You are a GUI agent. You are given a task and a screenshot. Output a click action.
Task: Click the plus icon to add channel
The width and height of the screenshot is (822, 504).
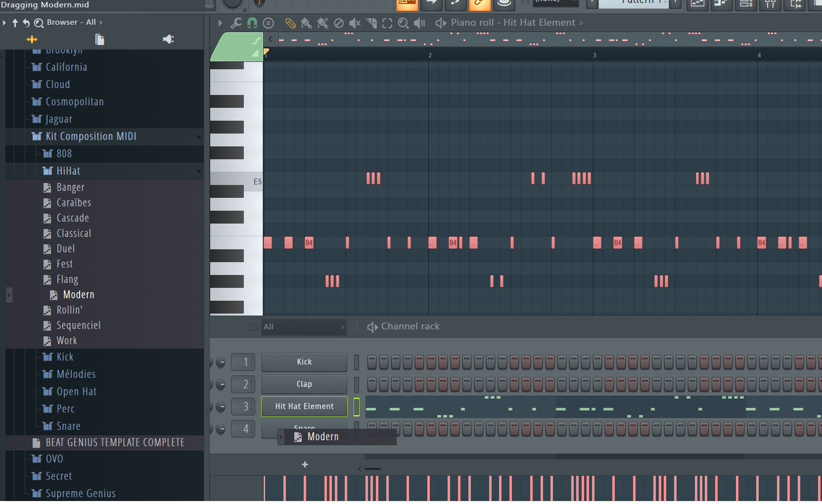pyautogui.click(x=305, y=464)
